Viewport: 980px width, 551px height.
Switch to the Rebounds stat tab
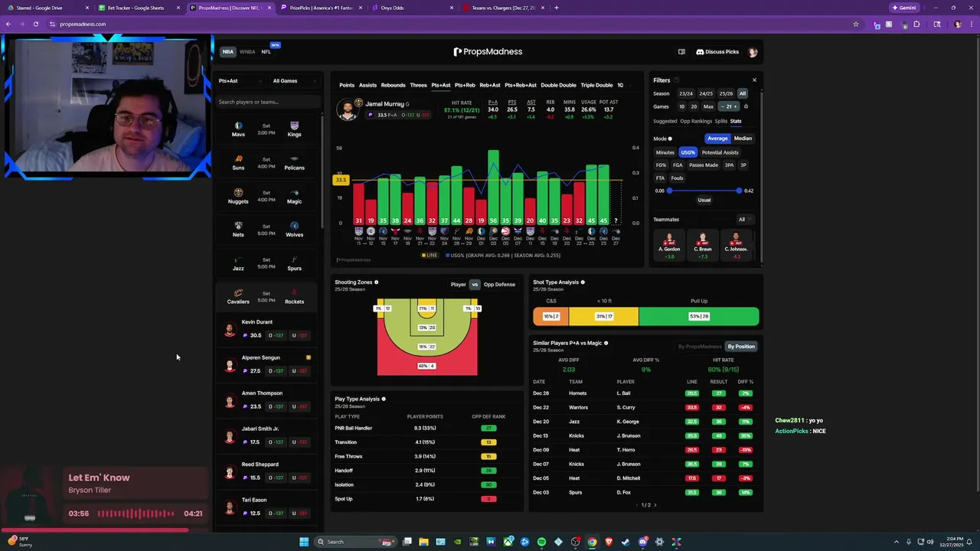[x=393, y=86]
